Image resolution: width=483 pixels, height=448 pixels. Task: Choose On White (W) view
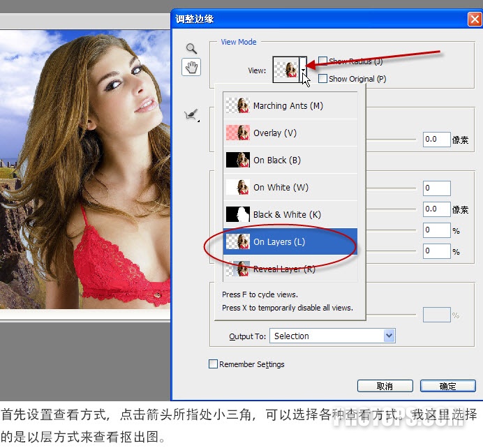tap(290, 187)
